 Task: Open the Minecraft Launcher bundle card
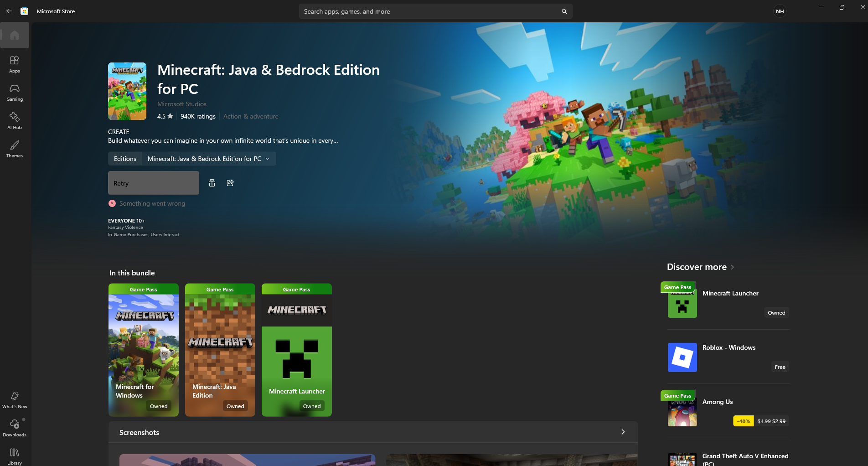tap(297, 350)
